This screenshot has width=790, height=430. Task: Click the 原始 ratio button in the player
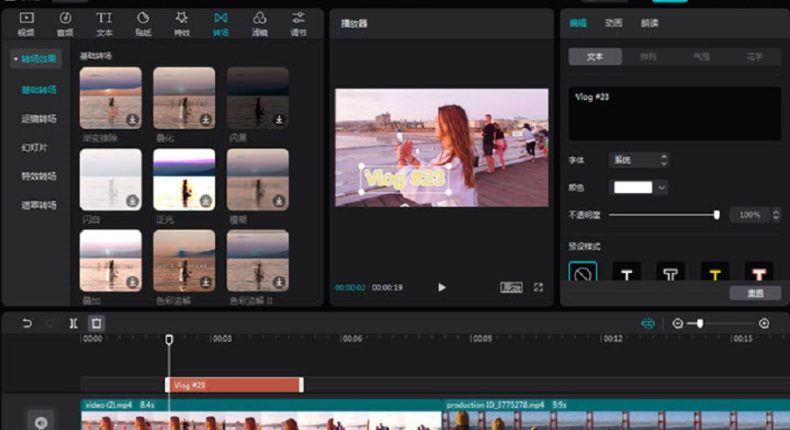pyautogui.click(x=511, y=287)
